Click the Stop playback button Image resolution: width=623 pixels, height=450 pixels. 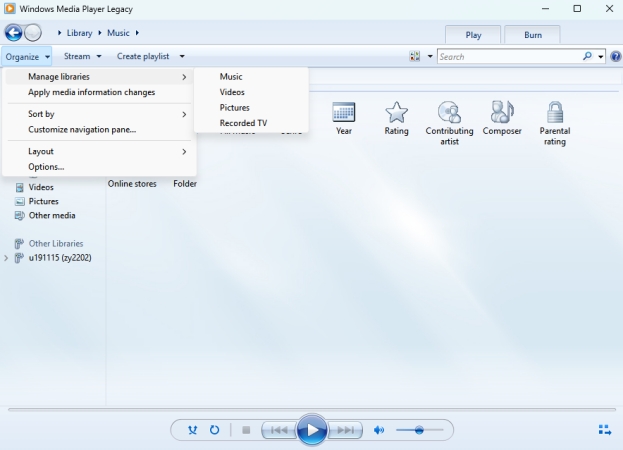[x=246, y=430]
